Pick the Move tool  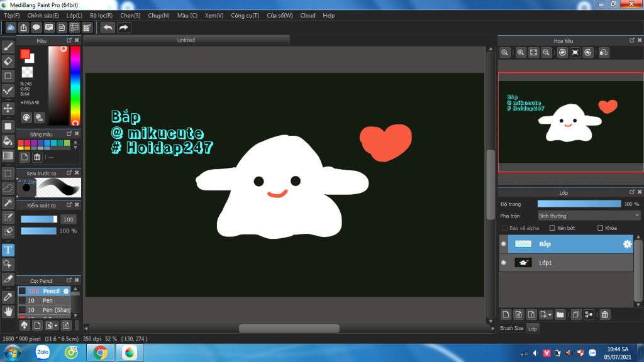point(8,108)
